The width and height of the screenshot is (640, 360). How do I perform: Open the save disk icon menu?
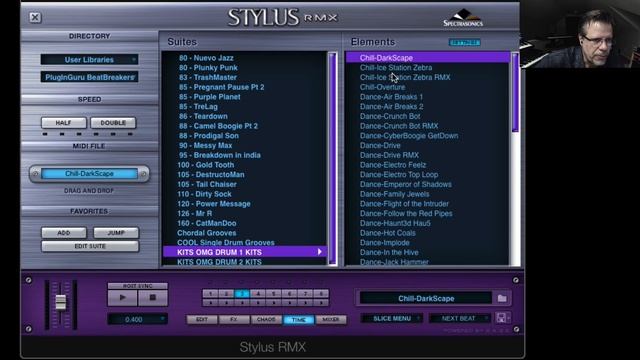(502, 318)
